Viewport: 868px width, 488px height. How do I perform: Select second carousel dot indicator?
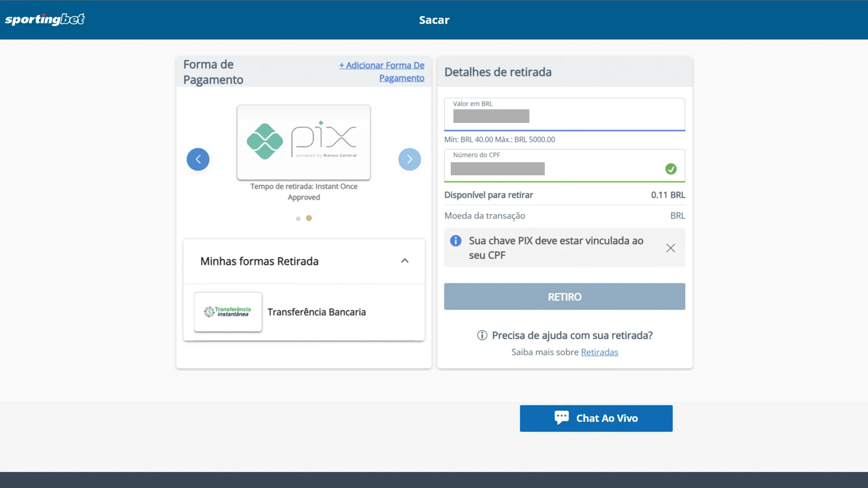click(x=309, y=218)
